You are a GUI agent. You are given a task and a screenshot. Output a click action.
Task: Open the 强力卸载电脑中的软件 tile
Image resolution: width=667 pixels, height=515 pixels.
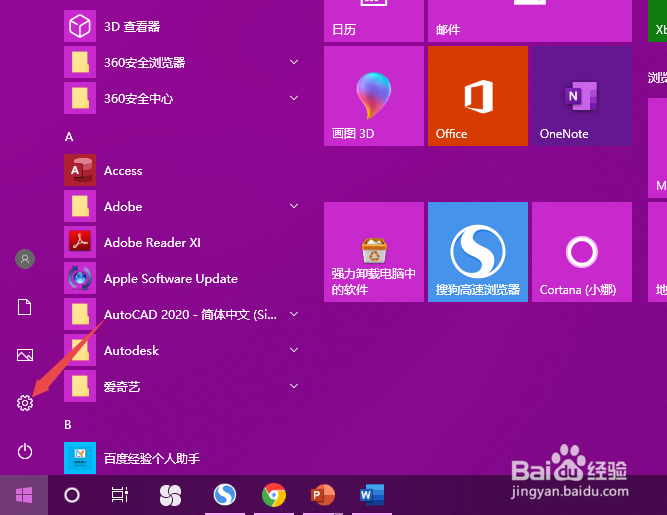[x=373, y=252]
